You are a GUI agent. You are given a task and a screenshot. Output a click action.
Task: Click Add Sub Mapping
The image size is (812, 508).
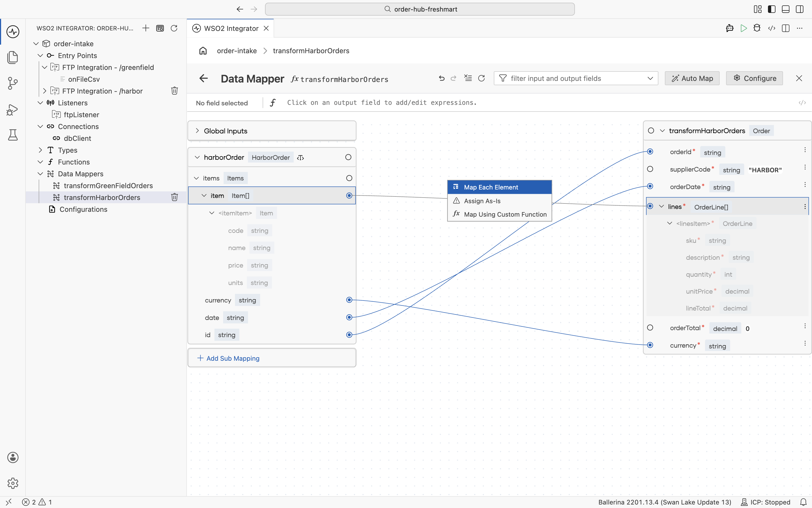(x=272, y=358)
